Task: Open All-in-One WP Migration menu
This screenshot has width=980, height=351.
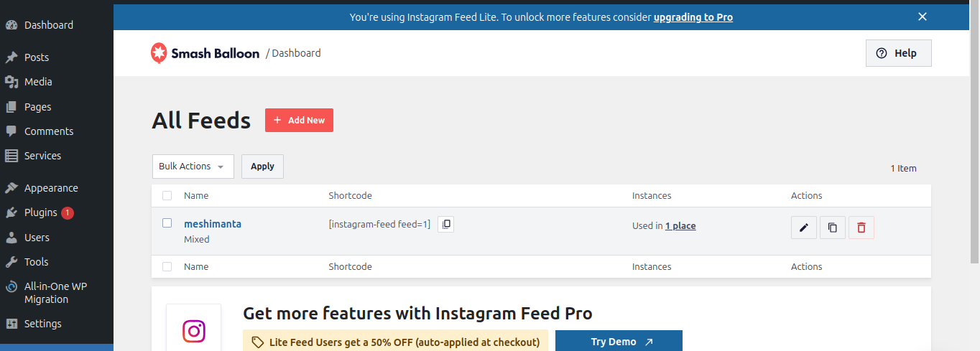Action: click(56, 293)
